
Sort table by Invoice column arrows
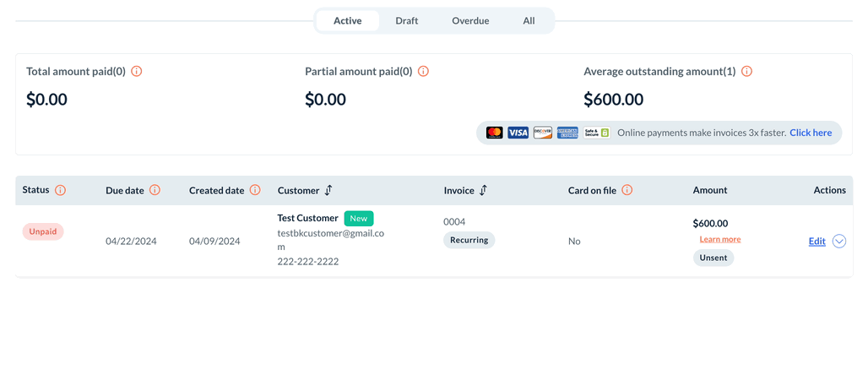point(483,191)
